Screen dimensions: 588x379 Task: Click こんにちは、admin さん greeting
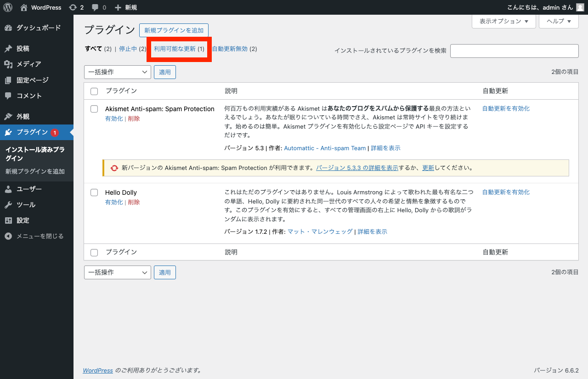pos(540,7)
